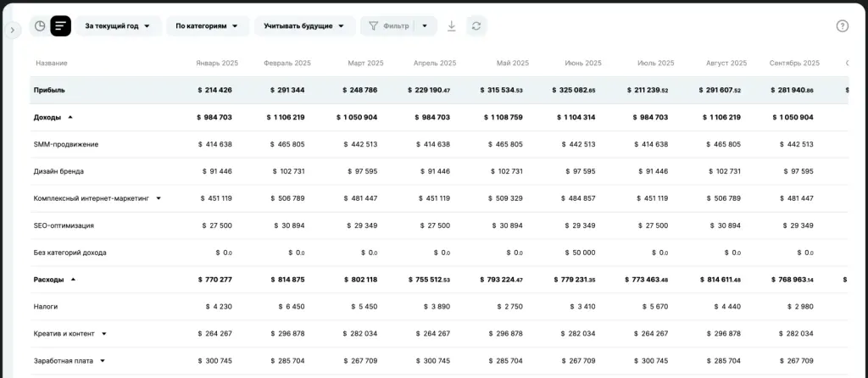The image size is (868, 378).
Task: Click the Июль 2025 column header
Action: click(656, 63)
